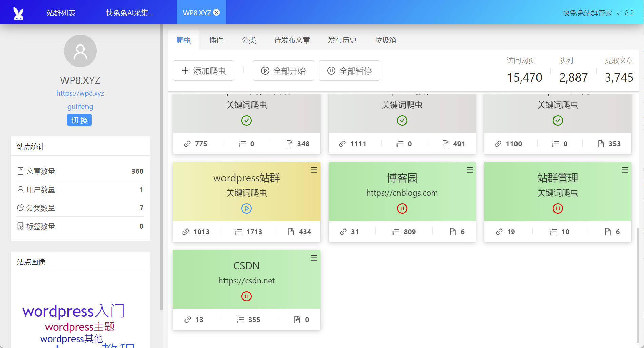This screenshot has height=348, width=644.
Task: Click the 用户数量 icon
Action: click(20, 189)
